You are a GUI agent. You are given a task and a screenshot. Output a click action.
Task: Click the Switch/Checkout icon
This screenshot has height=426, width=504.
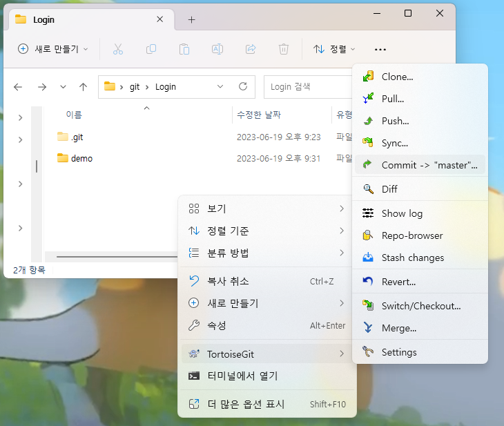368,305
